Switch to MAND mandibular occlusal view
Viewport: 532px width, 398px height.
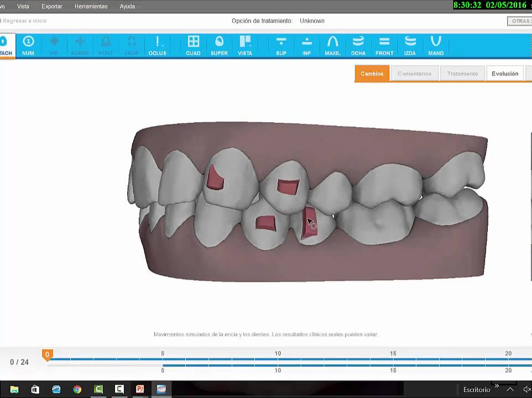436,46
